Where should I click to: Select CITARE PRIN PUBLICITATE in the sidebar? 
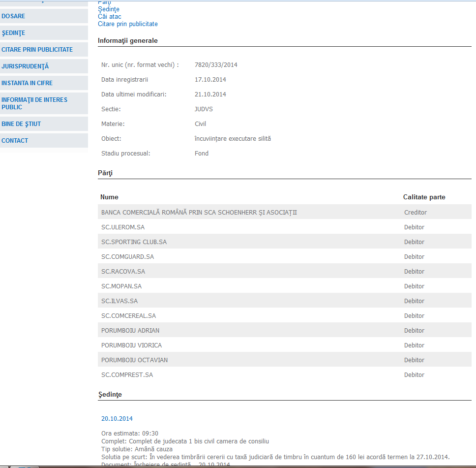(x=37, y=50)
